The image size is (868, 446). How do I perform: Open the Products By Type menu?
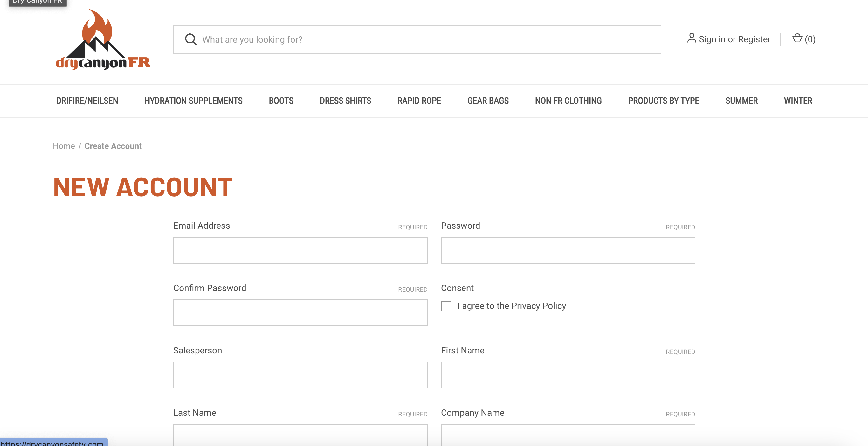point(664,101)
